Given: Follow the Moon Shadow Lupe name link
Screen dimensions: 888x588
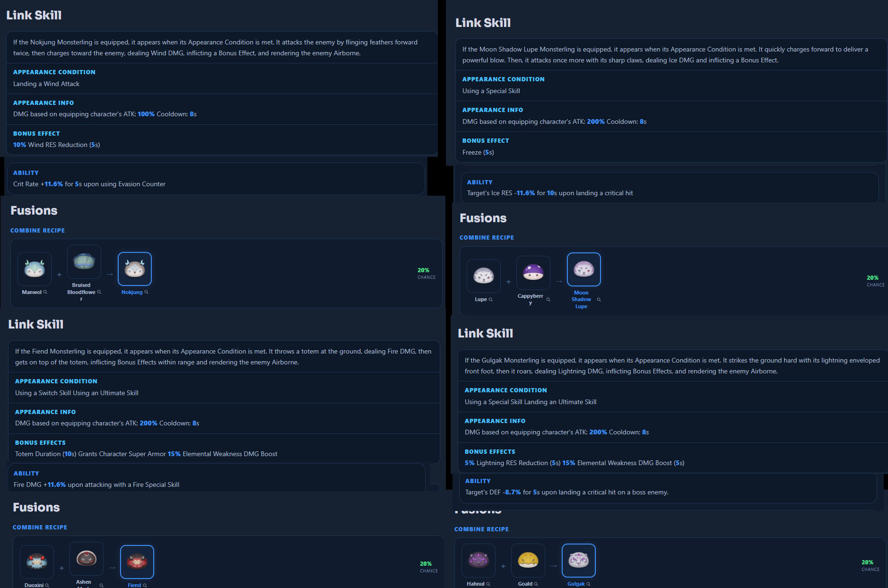Looking at the screenshot, I should pos(581,299).
